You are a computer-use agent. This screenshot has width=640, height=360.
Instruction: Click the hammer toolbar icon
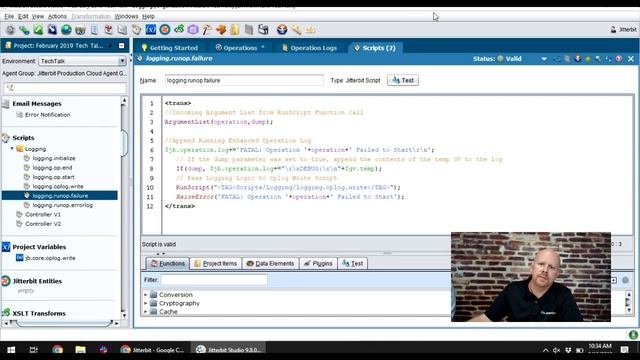[207, 30]
